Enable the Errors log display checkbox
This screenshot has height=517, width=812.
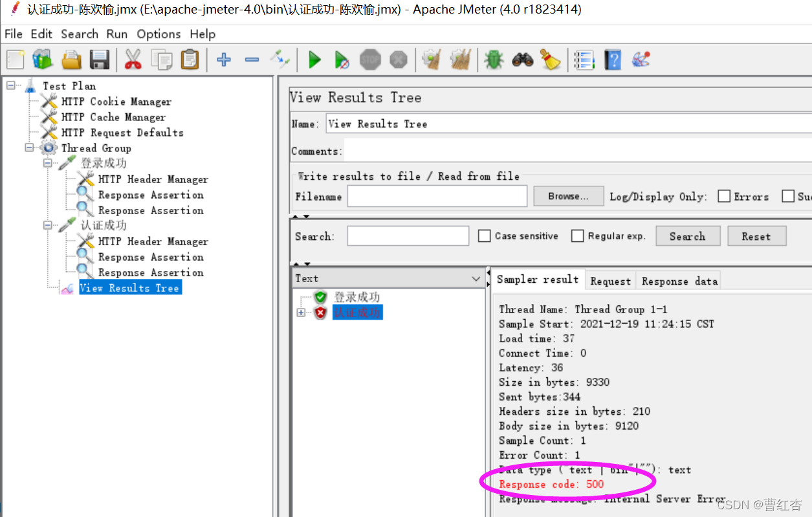pyautogui.click(x=723, y=196)
